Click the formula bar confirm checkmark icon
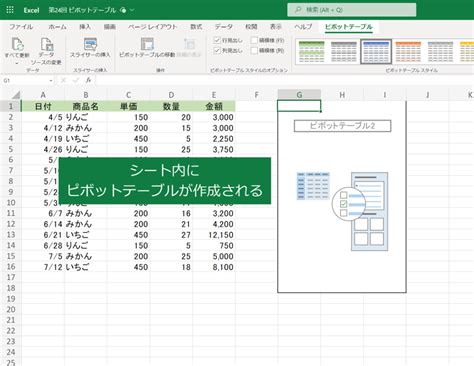 coord(76,80)
